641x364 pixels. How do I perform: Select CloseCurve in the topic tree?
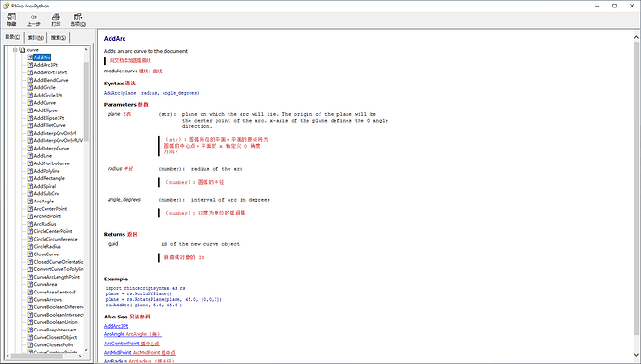46,254
